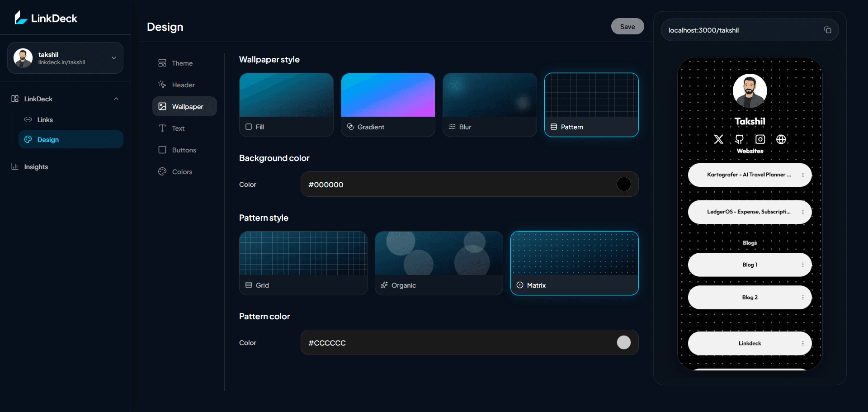
Task: Click the Takshil name in preview
Action: [x=750, y=121]
